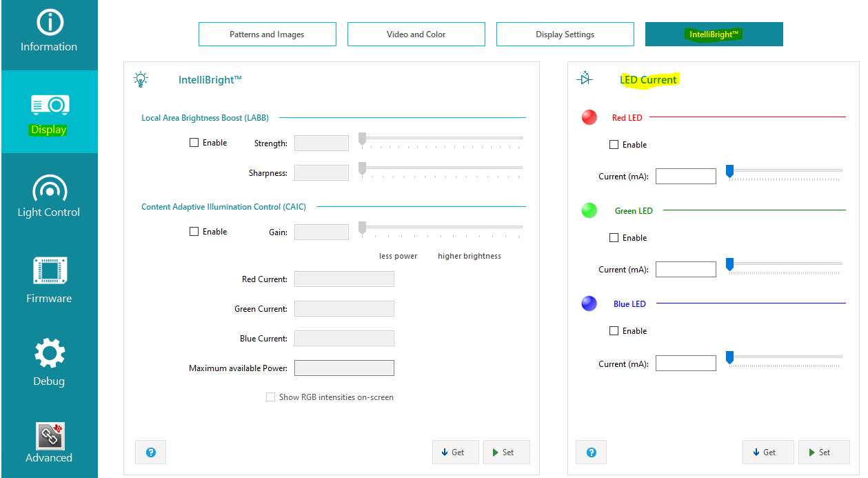Screen dimensions: 868x478
Task: Click the 'Local Area Brightness Boost (LABB)' heading
Action: (205, 118)
